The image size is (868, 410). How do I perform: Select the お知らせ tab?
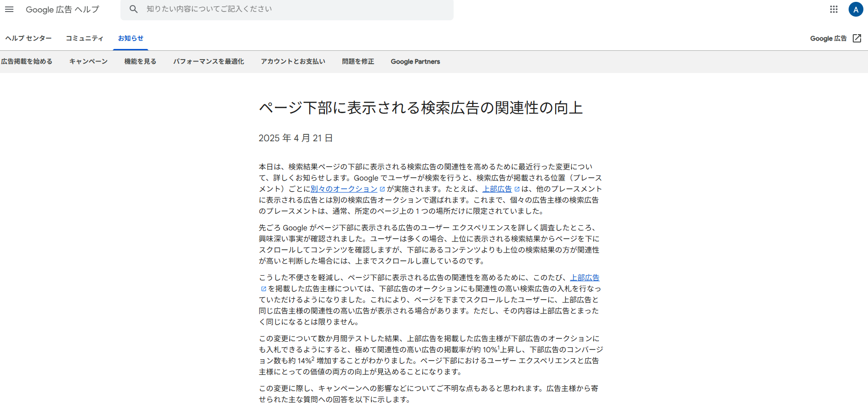pos(131,38)
